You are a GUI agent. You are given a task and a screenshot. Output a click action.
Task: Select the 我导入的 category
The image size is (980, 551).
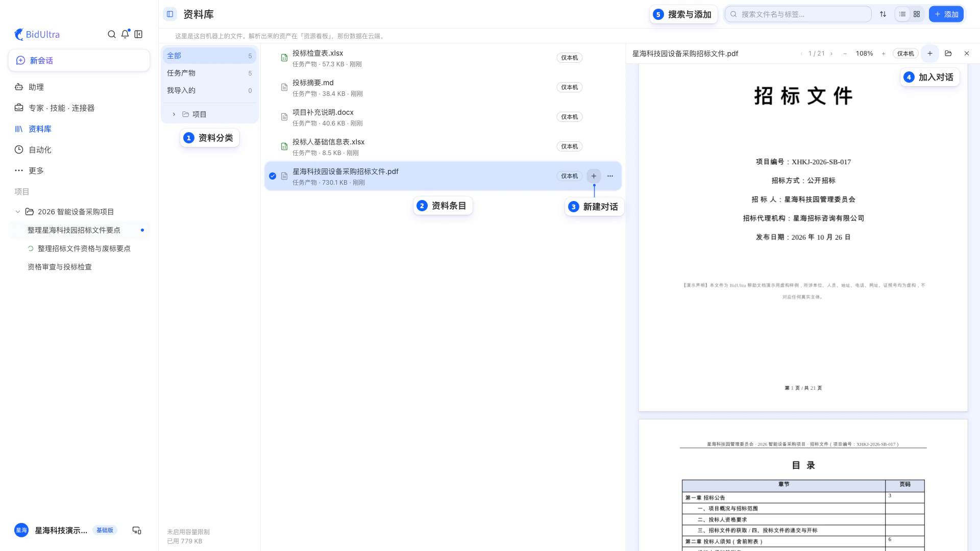[209, 90]
